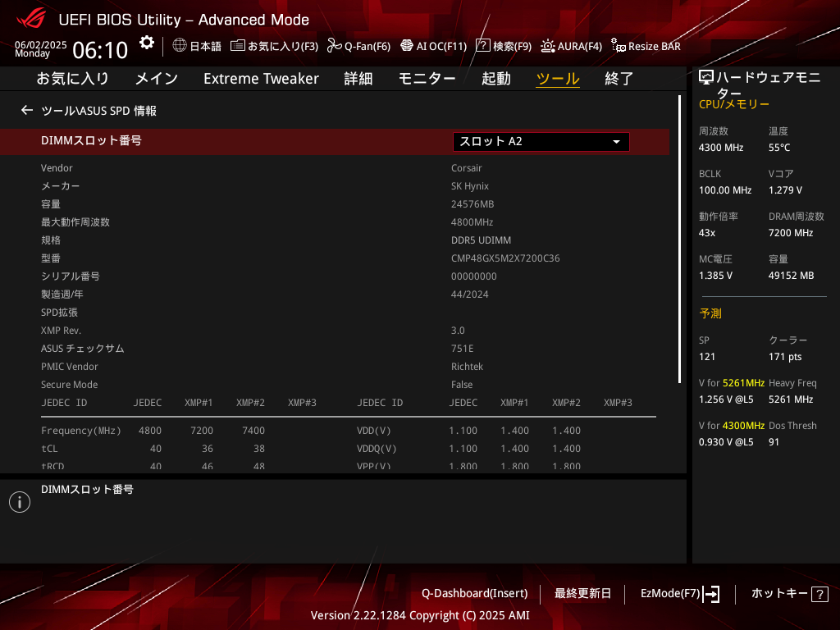Click manufacture date 44/2024
840x630 pixels.
(470, 294)
